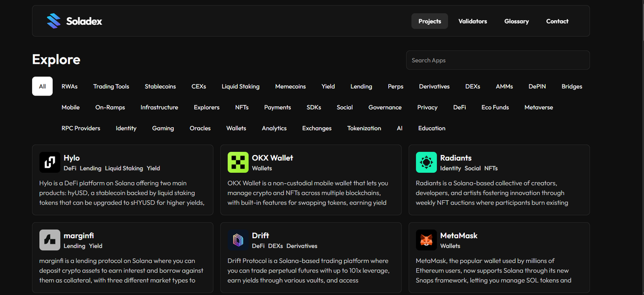Select the All category filter
This screenshot has height=295, width=644.
(x=42, y=86)
